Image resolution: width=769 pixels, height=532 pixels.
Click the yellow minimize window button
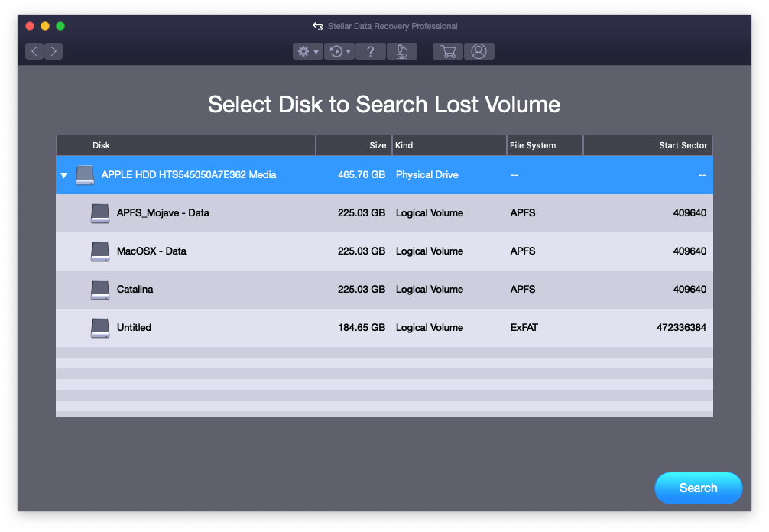pos(45,26)
